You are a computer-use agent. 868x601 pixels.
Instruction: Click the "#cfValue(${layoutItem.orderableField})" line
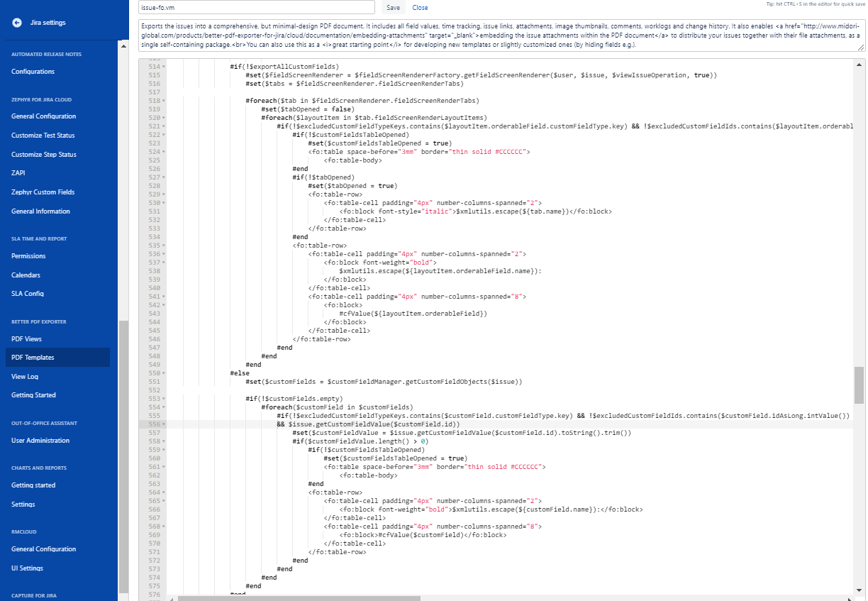coord(413,314)
